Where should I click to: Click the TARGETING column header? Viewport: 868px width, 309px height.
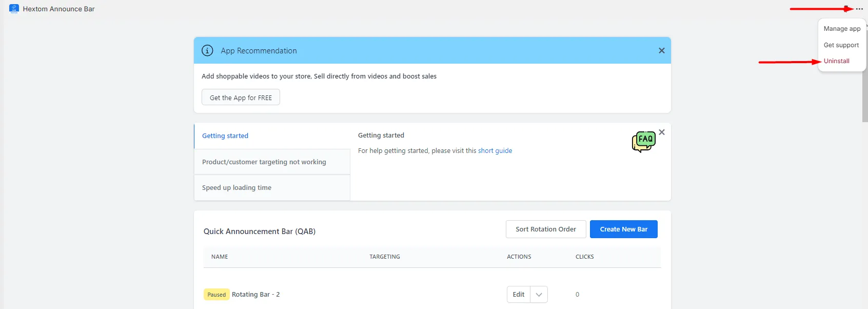(x=385, y=257)
